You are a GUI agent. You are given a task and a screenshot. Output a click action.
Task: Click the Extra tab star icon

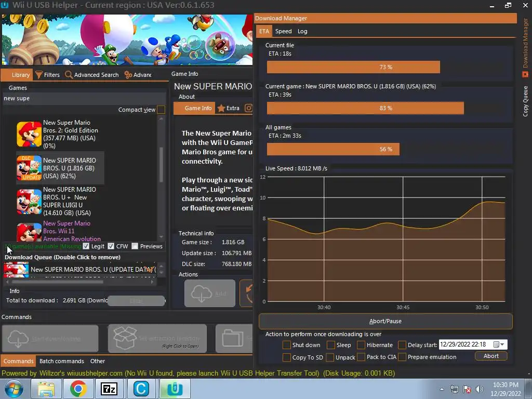click(221, 108)
